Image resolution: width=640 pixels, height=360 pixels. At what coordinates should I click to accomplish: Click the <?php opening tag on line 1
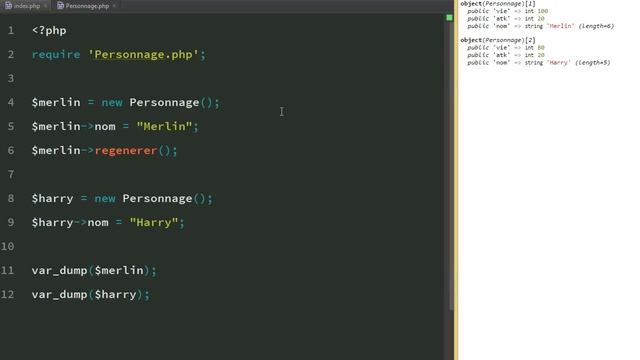coord(49,31)
